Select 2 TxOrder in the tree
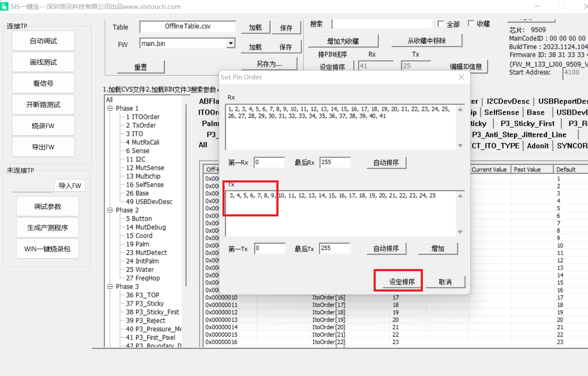Screen dimensions: 588x376 pos(141,125)
